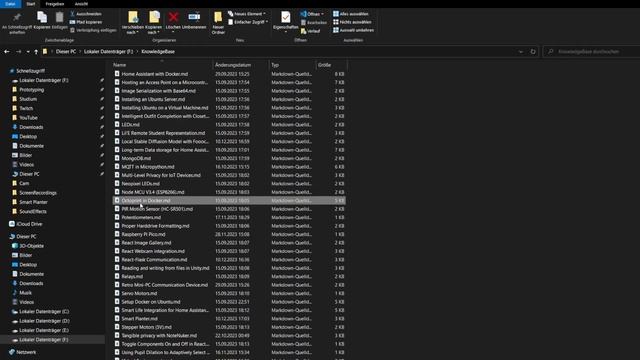The image size is (640, 360).
Task: Choose Pfad kopieren in the ribbon
Action: 86,22
